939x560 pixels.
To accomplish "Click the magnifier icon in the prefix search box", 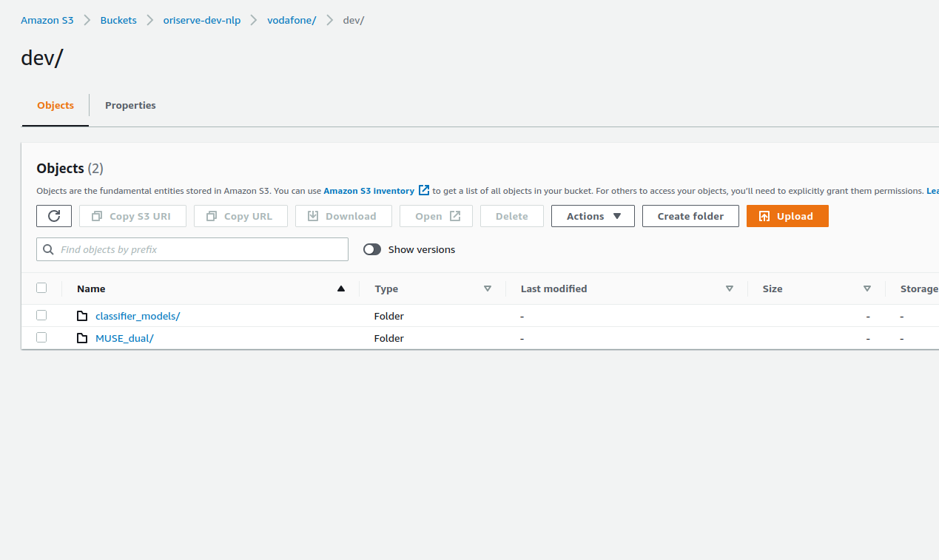I will pos(49,249).
